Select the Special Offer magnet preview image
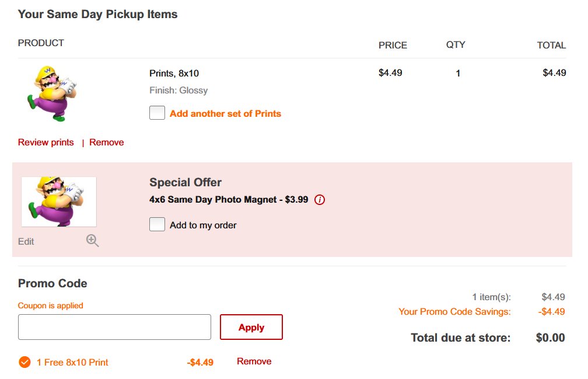 [59, 201]
